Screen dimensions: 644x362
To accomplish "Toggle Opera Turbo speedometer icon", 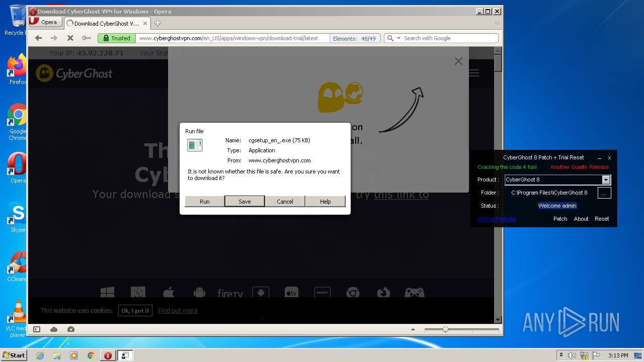I will (x=71, y=329).
